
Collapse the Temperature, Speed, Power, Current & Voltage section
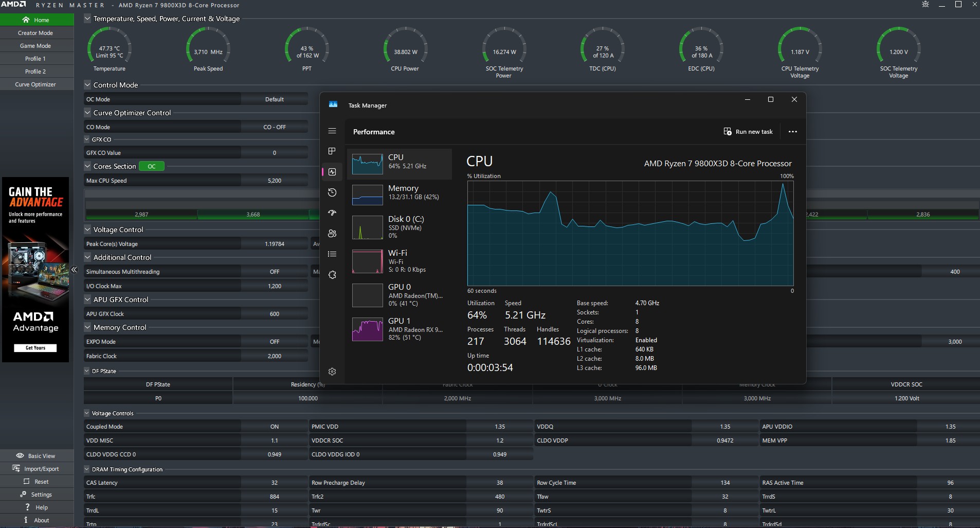coord(87,19)
